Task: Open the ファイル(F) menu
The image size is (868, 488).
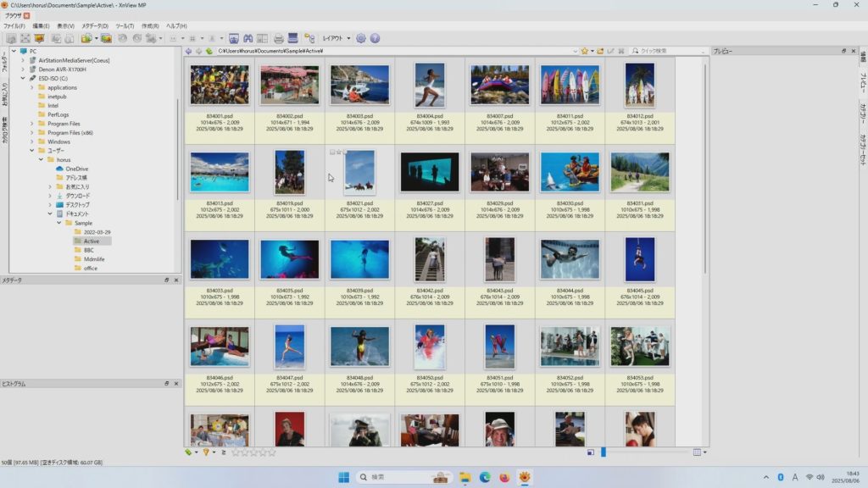Action: (x=14, y=26)
